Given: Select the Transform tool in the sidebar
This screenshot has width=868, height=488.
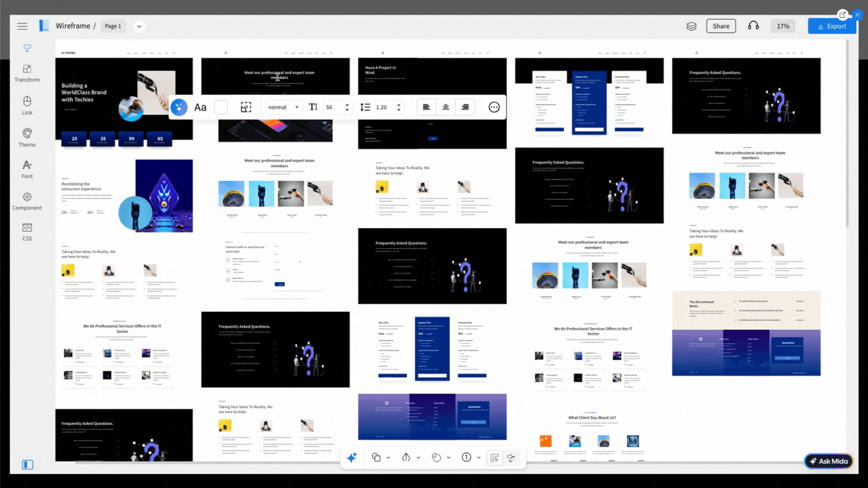Looking at the screenshot, I should point(27,72).
